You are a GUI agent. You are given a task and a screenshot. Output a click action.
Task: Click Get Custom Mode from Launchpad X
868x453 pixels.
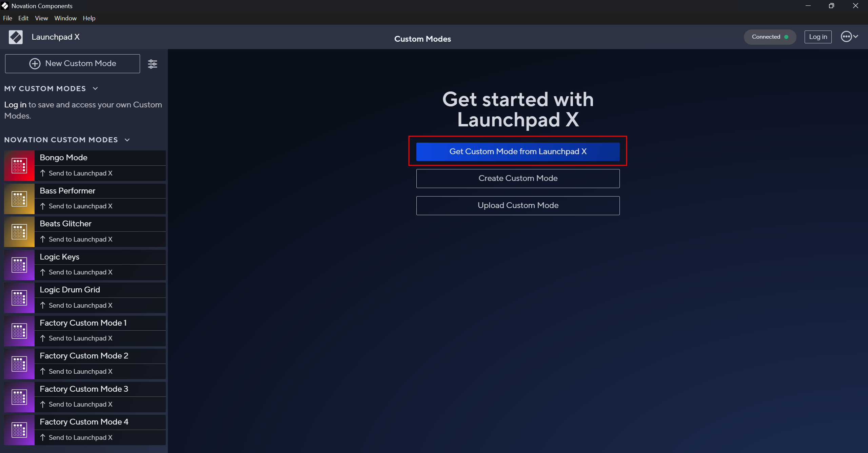518,151
